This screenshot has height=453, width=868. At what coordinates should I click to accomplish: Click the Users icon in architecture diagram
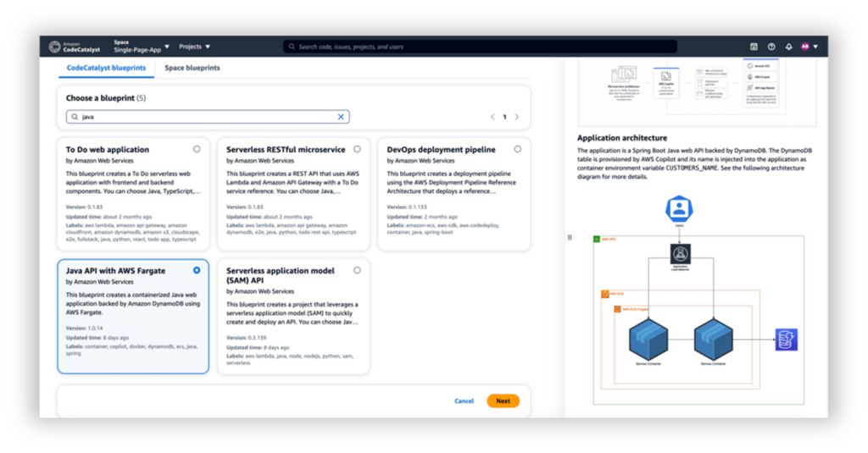[x=679, y=208]
